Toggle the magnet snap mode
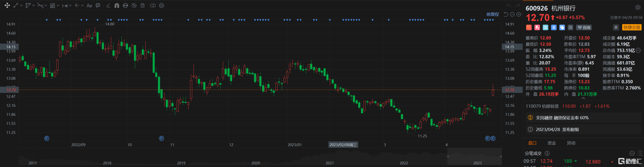 tap(117, 6)
